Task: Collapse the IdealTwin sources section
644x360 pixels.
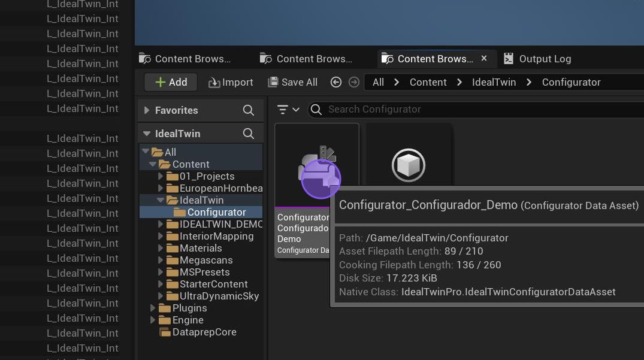Action: (x=147, y=134)
